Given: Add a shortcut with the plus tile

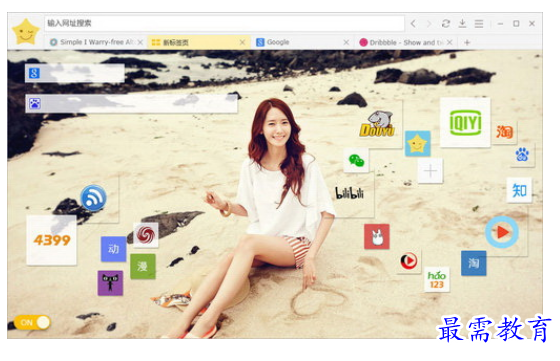Looking at the screenshot, I should pyautogui.click(x=430, y=171).
